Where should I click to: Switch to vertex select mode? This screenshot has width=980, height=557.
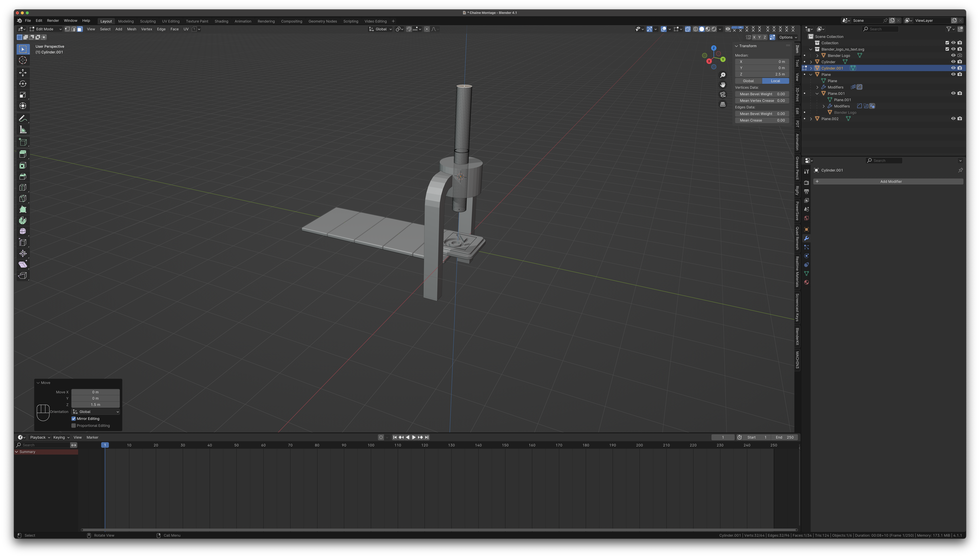point(67,29)
